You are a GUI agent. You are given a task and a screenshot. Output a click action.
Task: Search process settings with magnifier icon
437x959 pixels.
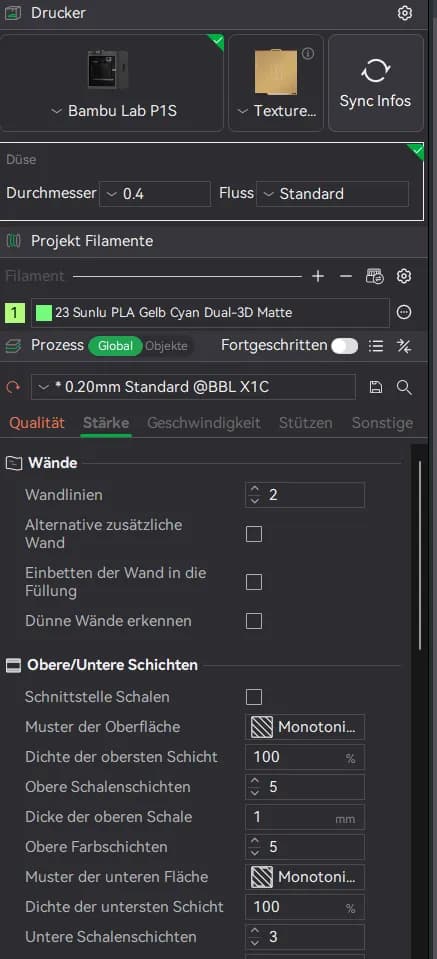tap(403, 387)
